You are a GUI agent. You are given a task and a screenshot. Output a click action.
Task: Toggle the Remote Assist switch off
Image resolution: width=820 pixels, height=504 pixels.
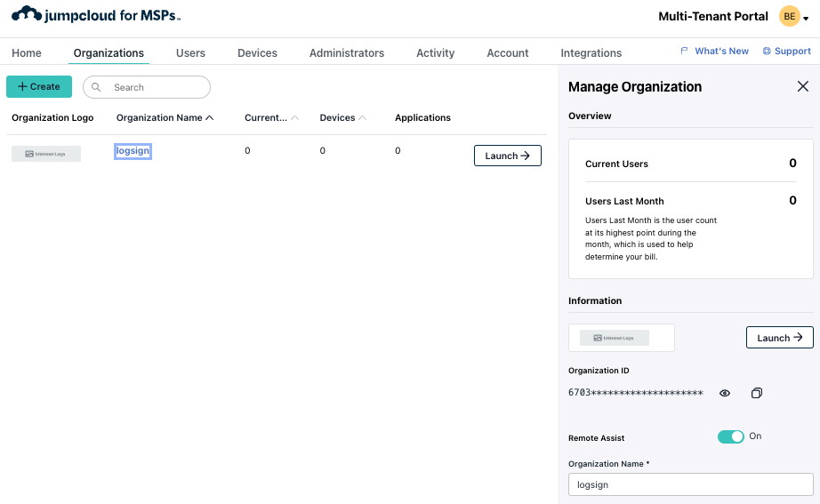pyautogui.click(x=730, y=436)
